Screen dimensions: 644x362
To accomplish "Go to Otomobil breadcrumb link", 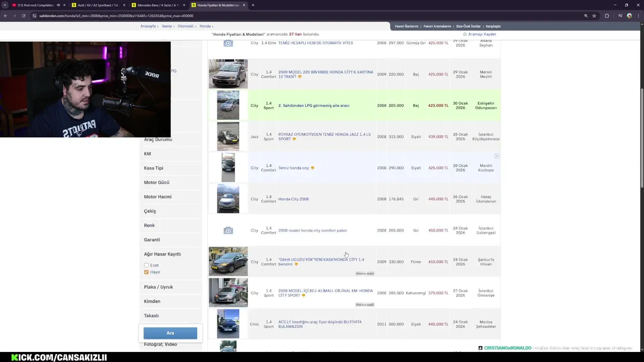I will click(x=186, y=26).
